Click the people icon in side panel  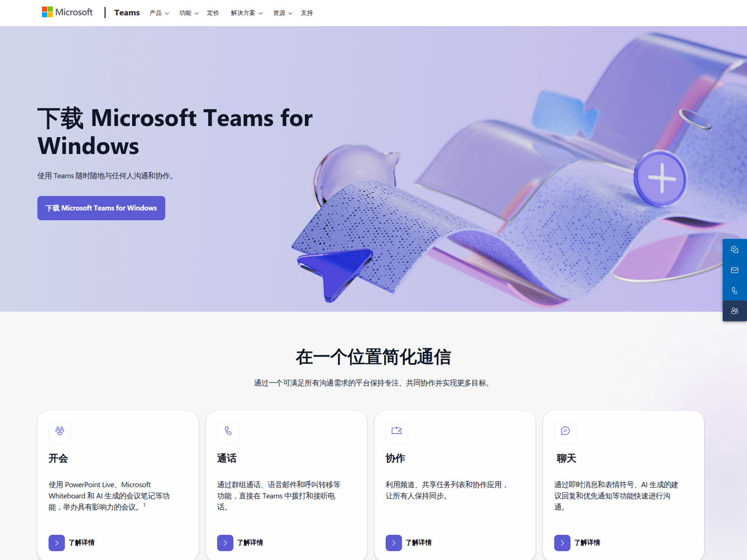pos(734,311)
